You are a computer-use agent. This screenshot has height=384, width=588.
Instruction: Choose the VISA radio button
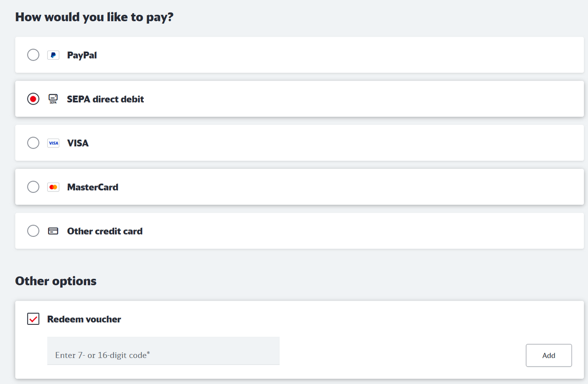[x=33, y=143]
